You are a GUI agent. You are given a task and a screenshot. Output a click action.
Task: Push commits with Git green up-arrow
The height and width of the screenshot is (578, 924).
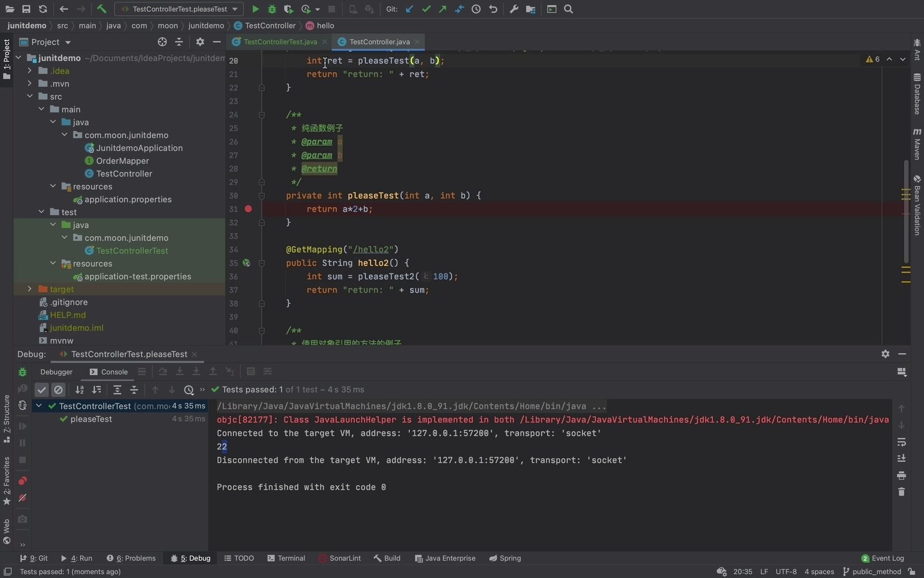[443, 9]
